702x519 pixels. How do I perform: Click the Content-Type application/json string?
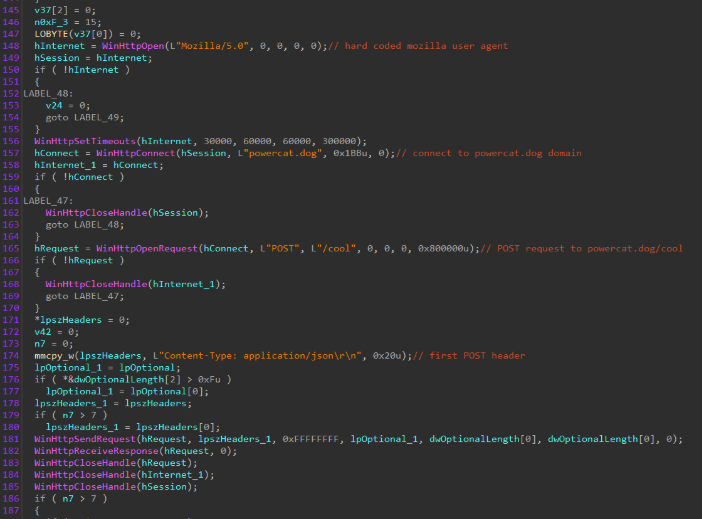260,356
